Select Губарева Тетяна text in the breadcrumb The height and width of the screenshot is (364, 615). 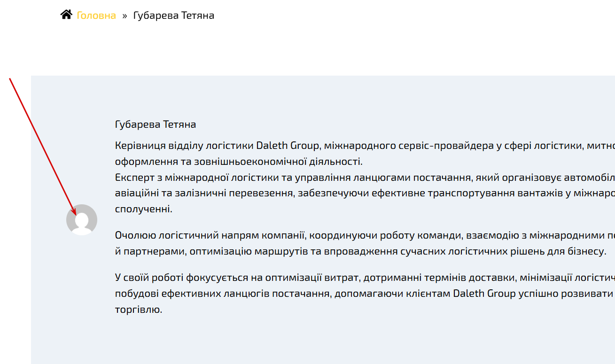174,15
